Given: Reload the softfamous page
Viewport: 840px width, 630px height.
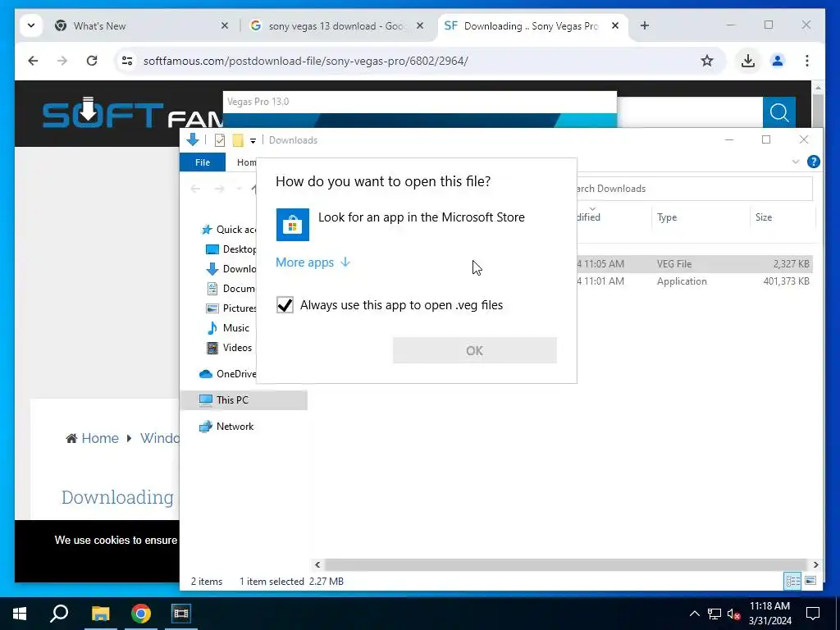Looking at the screenshot, I should [x=92, y=61].
